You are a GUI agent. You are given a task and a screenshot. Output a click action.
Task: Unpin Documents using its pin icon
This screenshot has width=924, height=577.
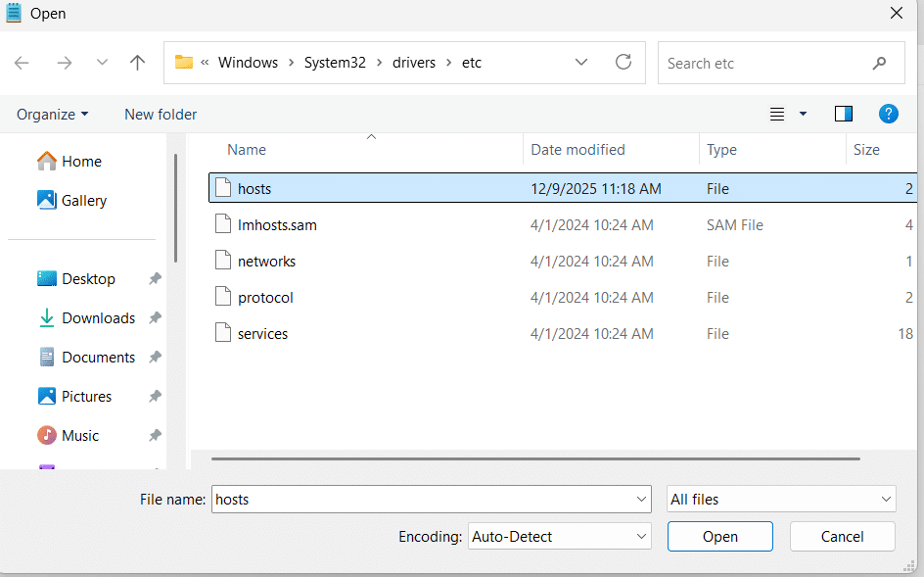(x=154, y=357)
